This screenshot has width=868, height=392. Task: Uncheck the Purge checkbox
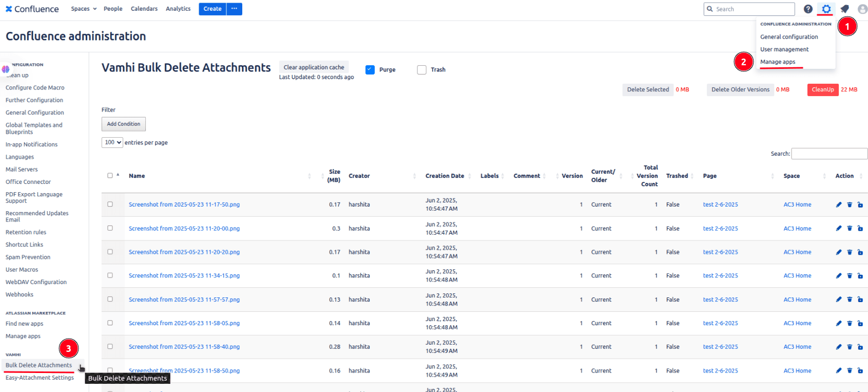point(370,70)
